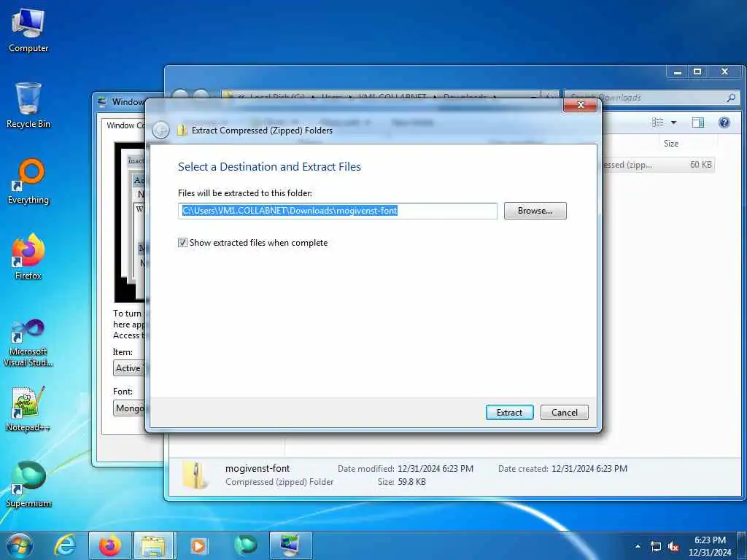The width and height of the screenshot is (747, 560).
Task: Open the Font dropdown in Window Color window
Action: [129, 408]
